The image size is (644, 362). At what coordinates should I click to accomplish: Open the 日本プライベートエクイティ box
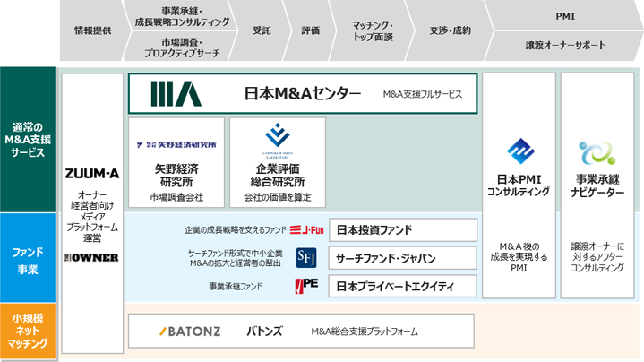(402, 287)
